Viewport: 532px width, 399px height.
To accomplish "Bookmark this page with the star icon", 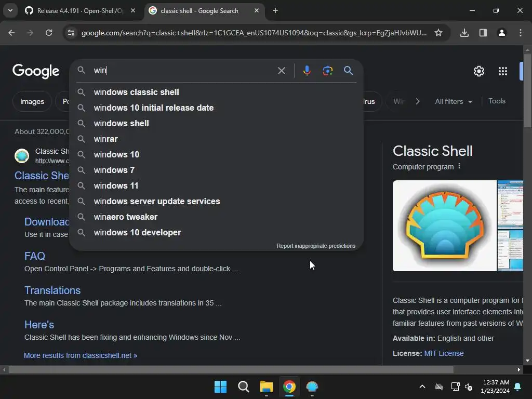I will click(438, 33).
